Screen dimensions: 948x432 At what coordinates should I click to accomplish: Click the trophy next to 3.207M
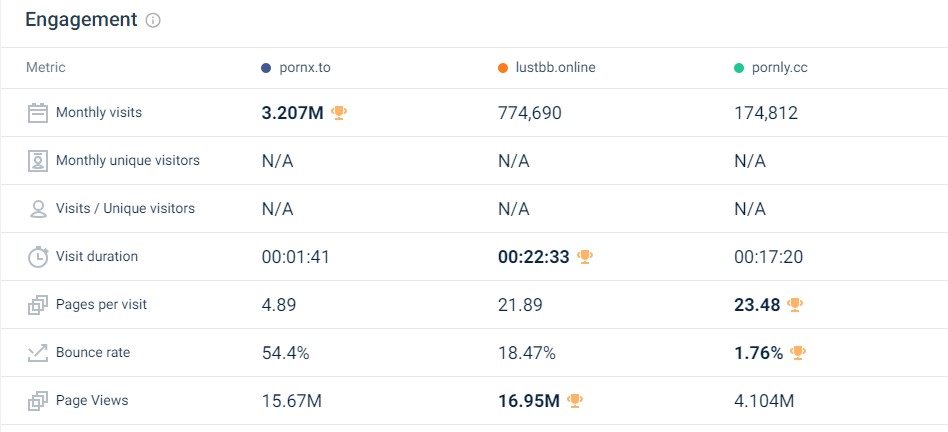[x=339, y=112]
